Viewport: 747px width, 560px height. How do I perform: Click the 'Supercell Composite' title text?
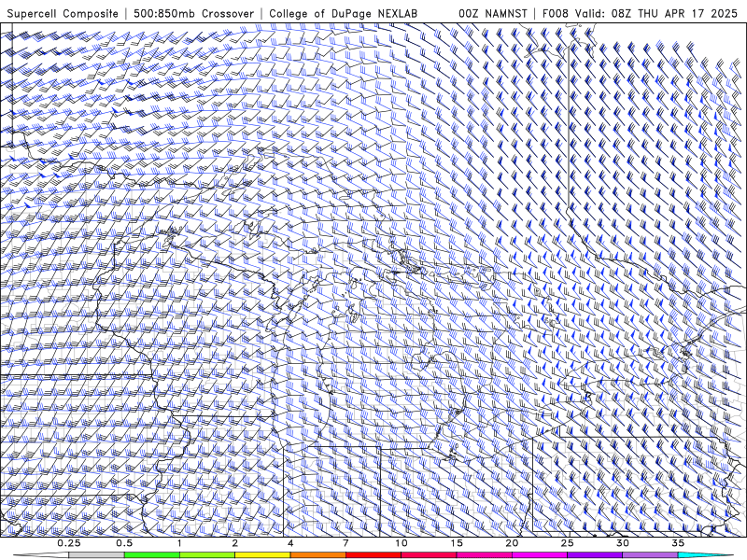tap(63, 13)
